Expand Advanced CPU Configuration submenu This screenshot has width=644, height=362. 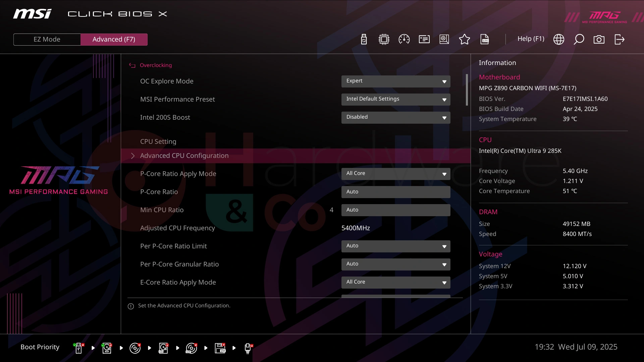click(296, 156)
